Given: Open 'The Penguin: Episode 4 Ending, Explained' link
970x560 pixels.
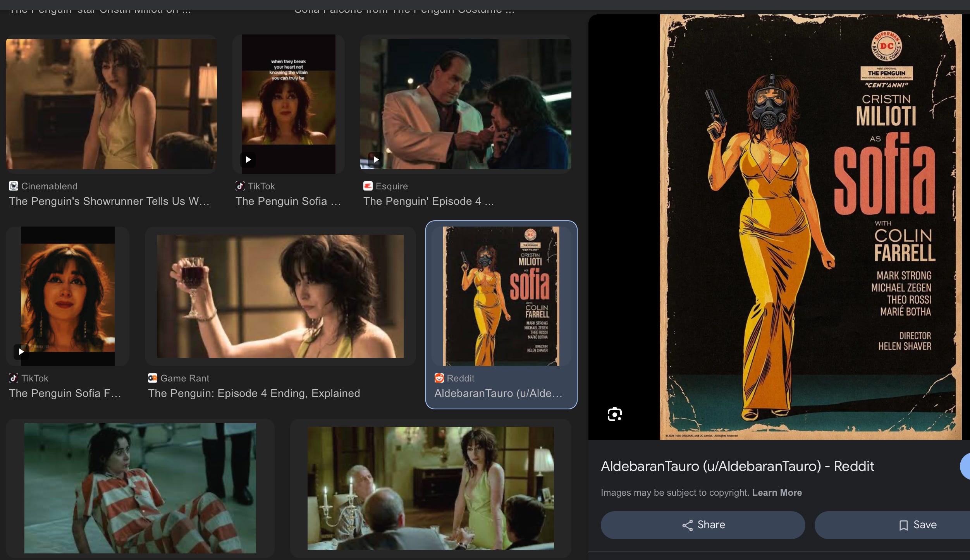Looking at the screenshot, I should [254, 393].
